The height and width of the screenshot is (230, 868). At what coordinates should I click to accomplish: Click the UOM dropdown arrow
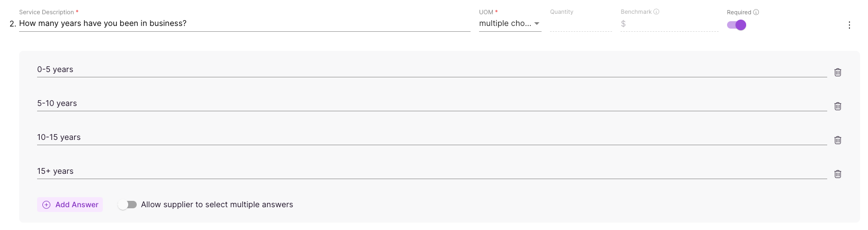click(x=537, y=24)
